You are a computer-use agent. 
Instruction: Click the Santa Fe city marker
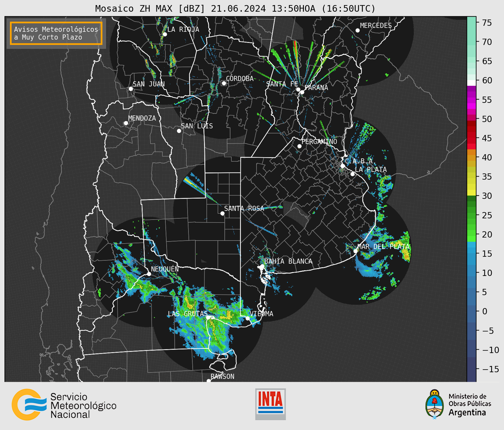click(298, 89)
